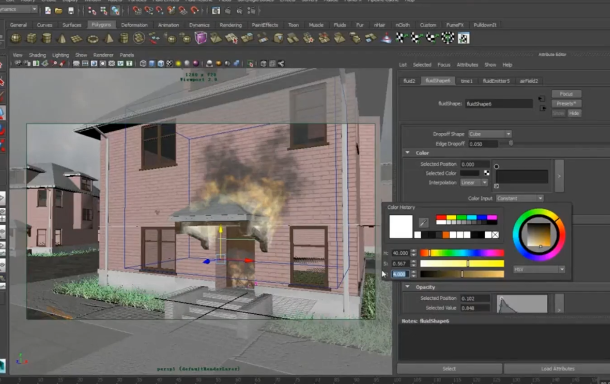Open the Color Input dropdown
Viewport: 610px width, 384px height.
click(520, 198)
